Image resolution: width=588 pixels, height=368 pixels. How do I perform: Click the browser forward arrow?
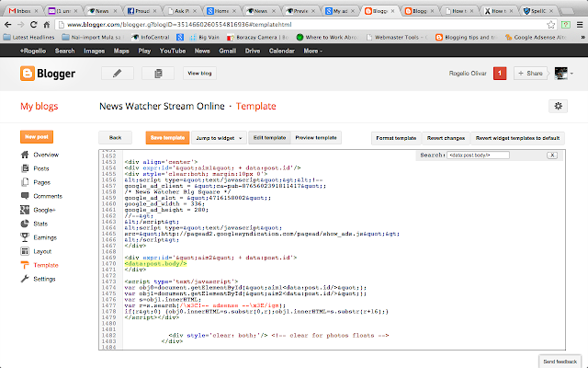click(20, 25)
